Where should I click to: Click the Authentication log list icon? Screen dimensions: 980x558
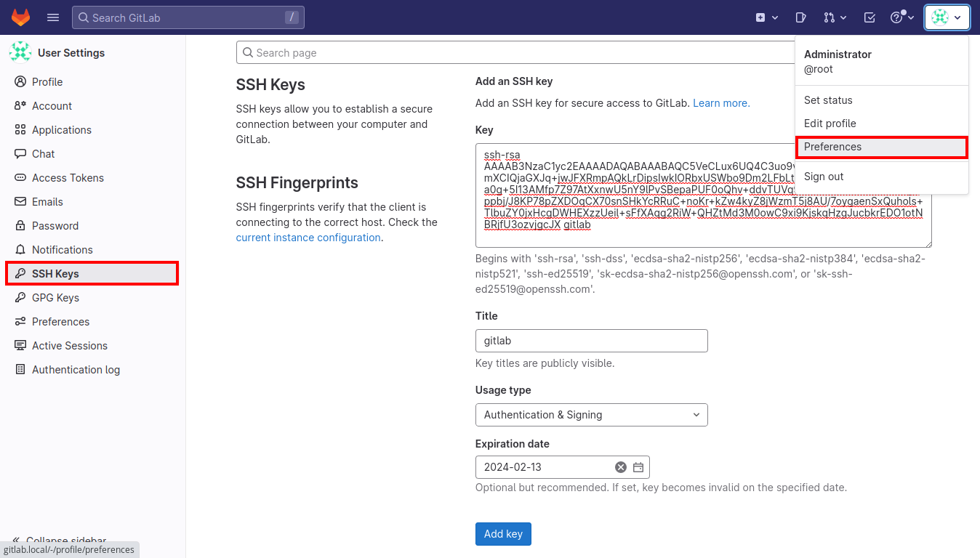[x=20, y=370]
